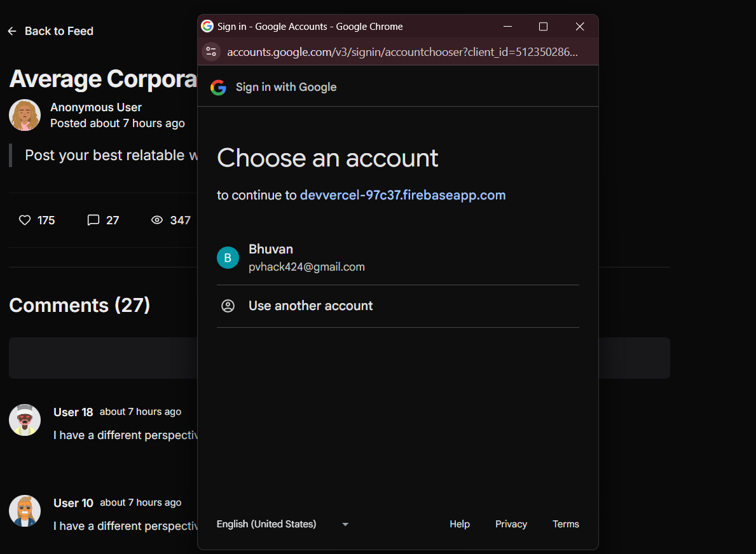Open the Help link
Screen dimensions: 756x554
[460, 524]
